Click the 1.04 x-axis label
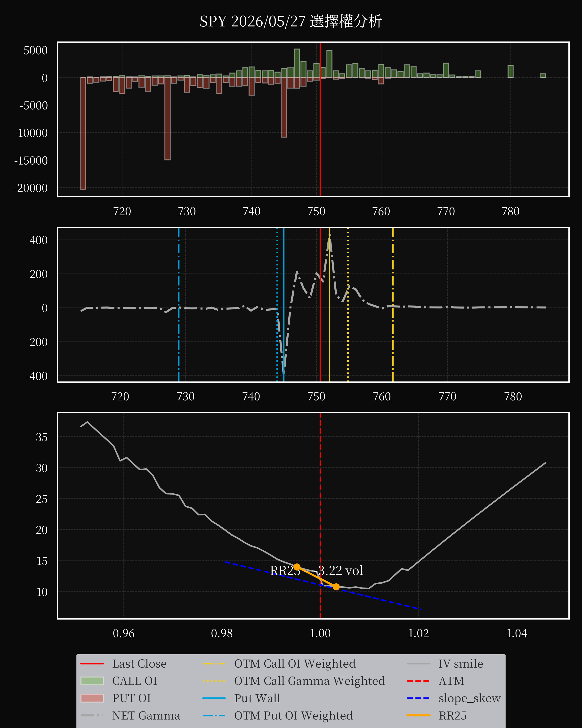The height and width of the screenshot is (728, 582). click(517, 633)
